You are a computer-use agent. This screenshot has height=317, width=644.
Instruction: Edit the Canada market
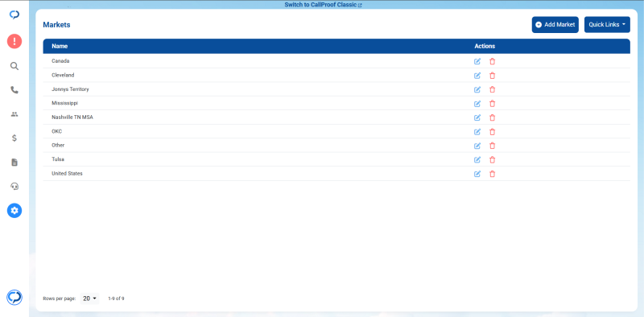pos(477,61)
